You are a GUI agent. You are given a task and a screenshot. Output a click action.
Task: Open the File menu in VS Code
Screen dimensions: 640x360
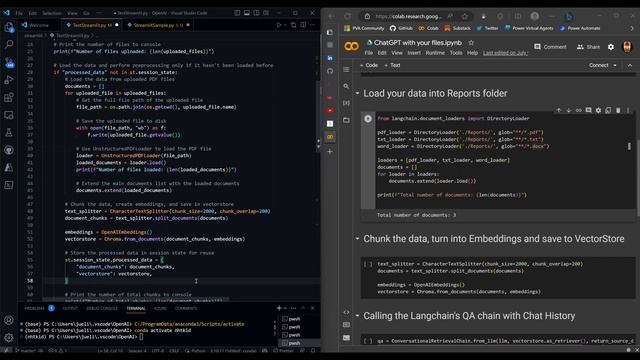pyautogui.click(x=19, y=13)
